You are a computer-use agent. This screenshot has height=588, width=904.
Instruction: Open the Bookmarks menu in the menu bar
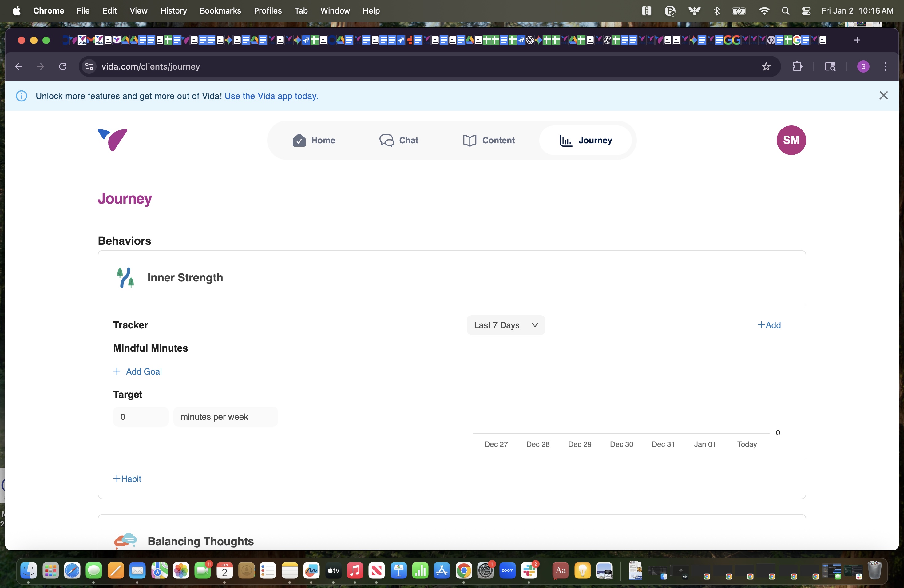pos(220,11)
